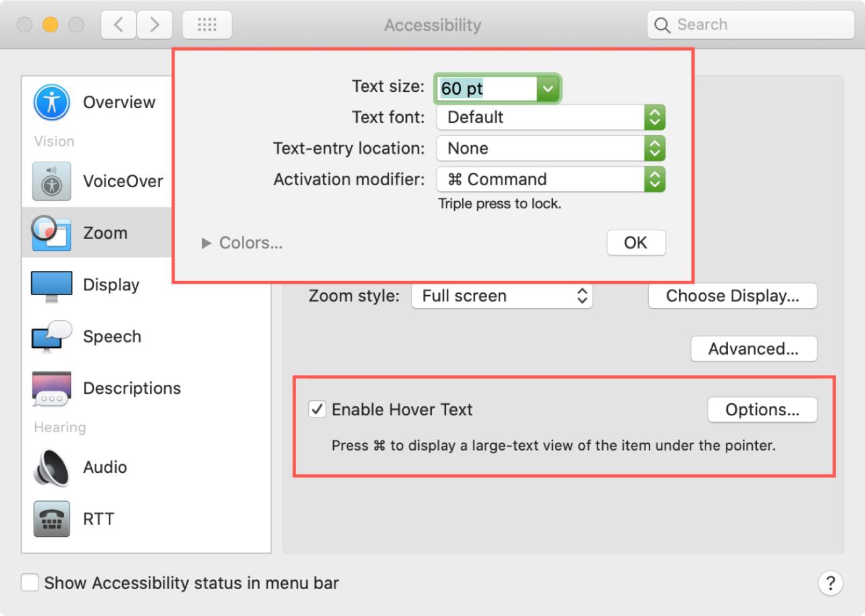The width and height of the screenshot is (865, 616).
Task: Select the Display settings icon
Action: coord(51,284)
